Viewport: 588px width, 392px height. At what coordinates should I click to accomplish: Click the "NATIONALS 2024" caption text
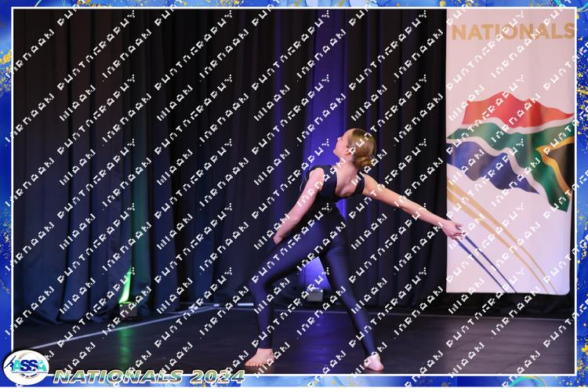coord(149,376)
